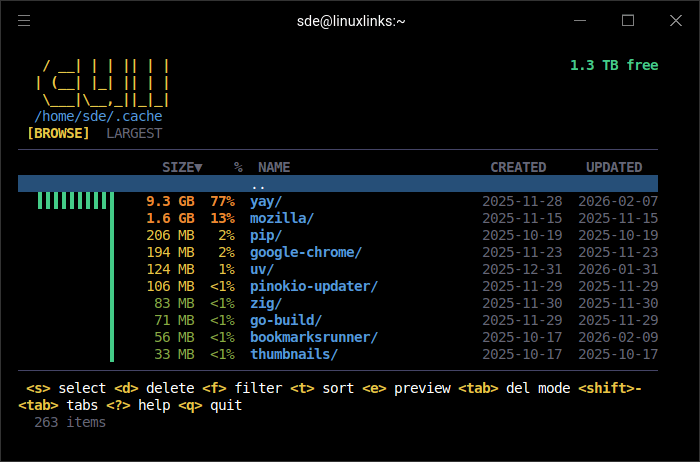Click the <s> select shortcut hint
This screenshot has width=700, height=462.
(x=66, y=388)
